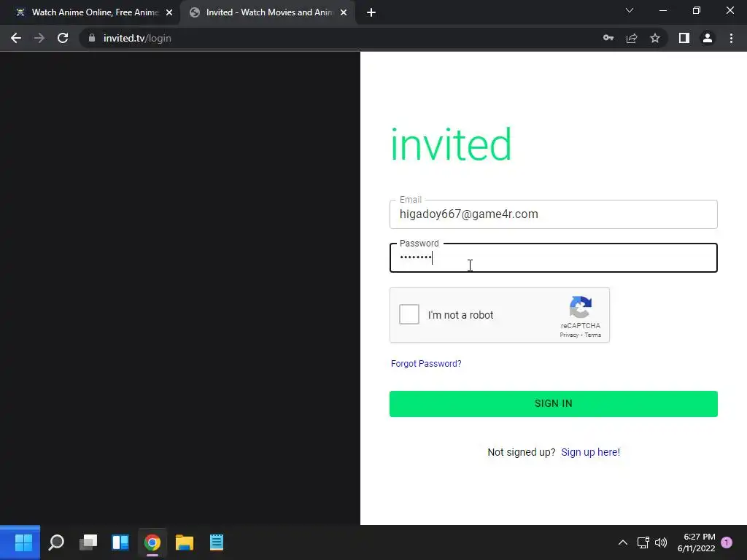Open the reCAPTCHA Terms link

592,335
